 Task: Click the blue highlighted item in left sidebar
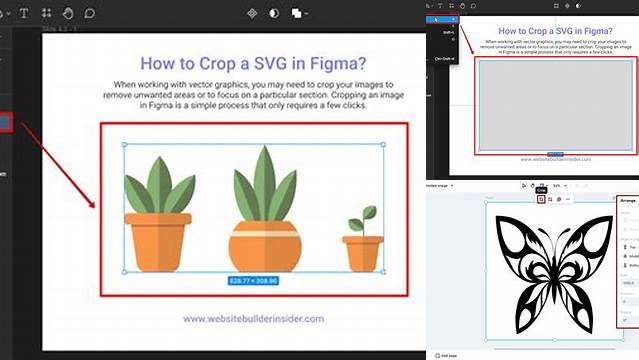6,122
